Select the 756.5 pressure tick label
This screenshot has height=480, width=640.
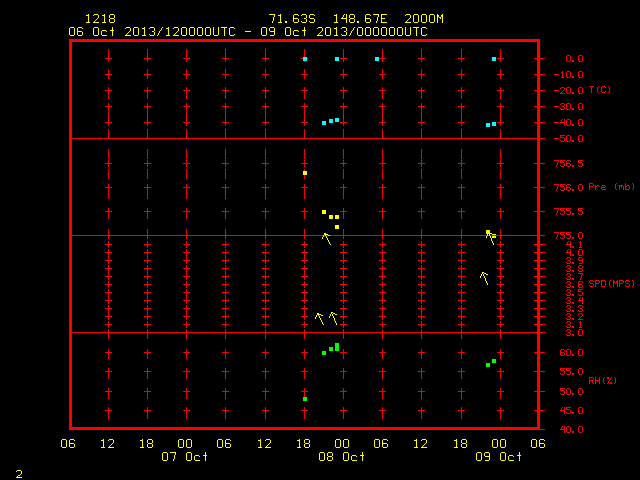click(569, 164)
